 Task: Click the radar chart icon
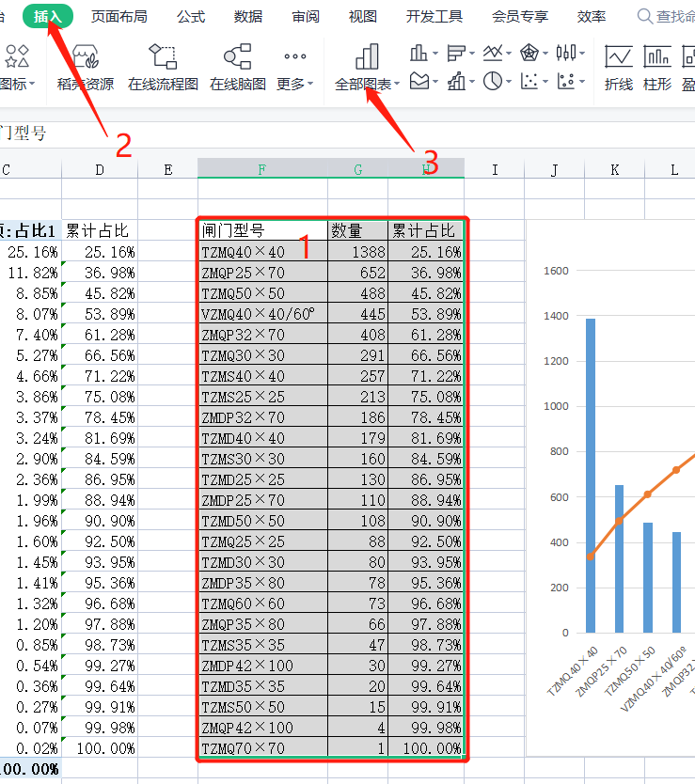click(529, 53)
